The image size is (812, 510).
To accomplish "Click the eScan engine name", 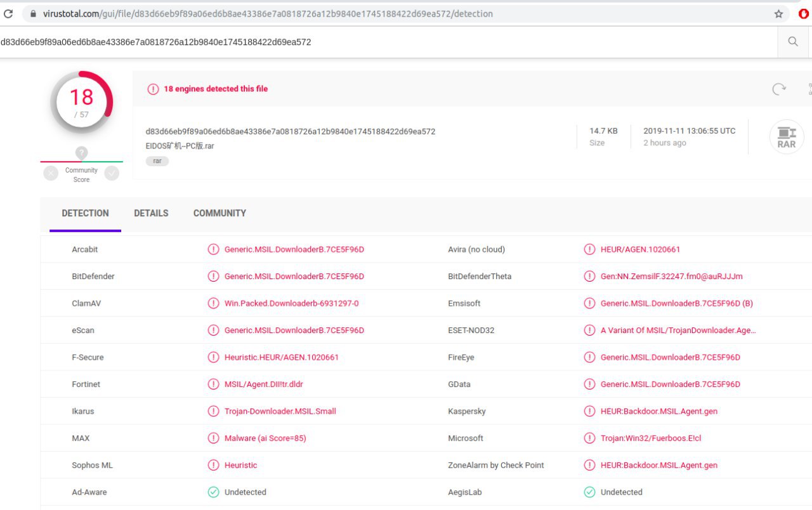I will [83, 330].
